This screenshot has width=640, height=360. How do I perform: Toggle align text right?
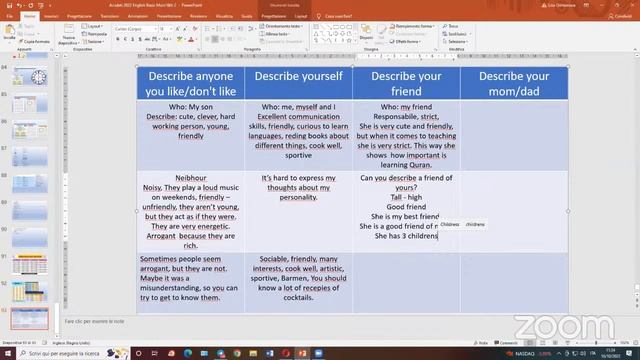tap(222, 39)
